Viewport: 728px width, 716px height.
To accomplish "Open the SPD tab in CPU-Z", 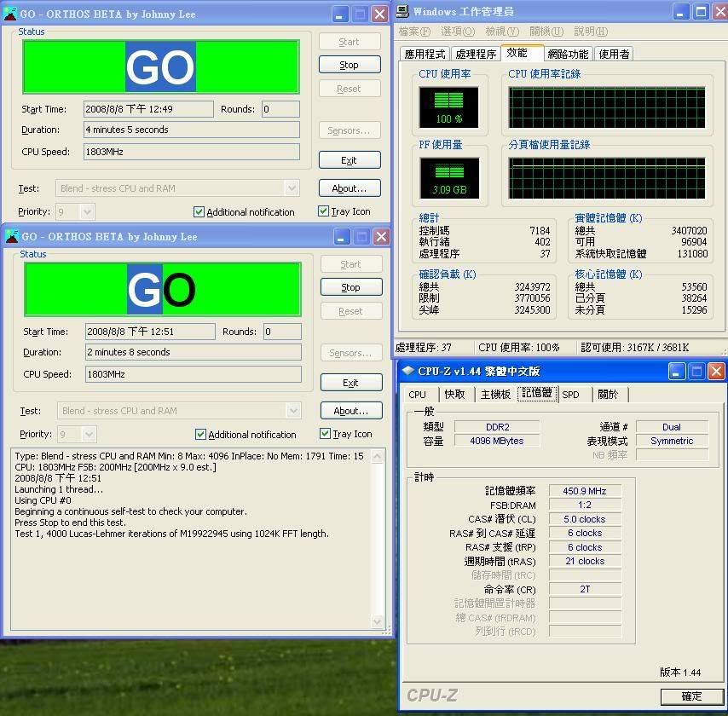I will (x=570, y=395).
